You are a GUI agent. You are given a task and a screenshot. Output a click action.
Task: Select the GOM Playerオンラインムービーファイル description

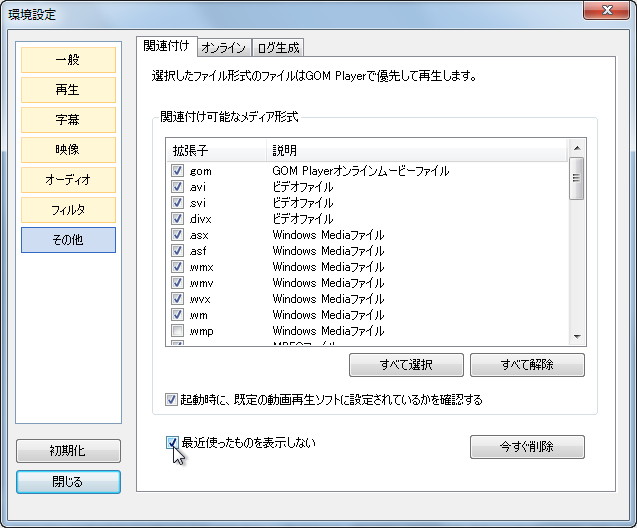click(361, 171)
